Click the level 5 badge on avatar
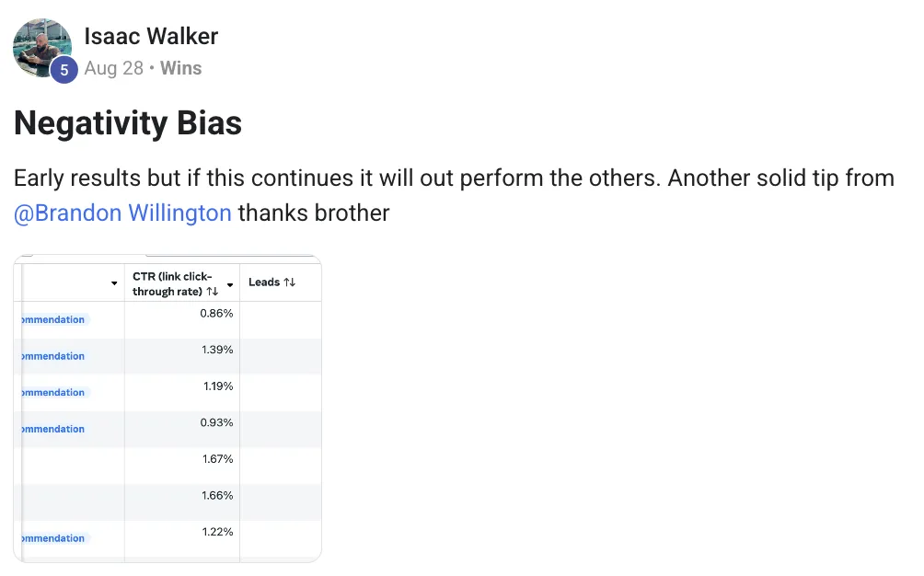The height and width of the screenshot is (576, 924). [x=64, y=70]
